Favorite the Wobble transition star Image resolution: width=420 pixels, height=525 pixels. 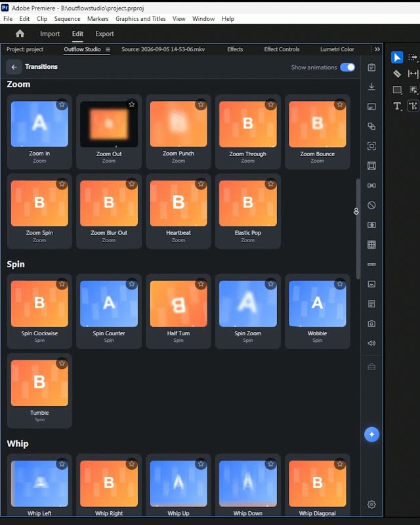coord(340,284)
